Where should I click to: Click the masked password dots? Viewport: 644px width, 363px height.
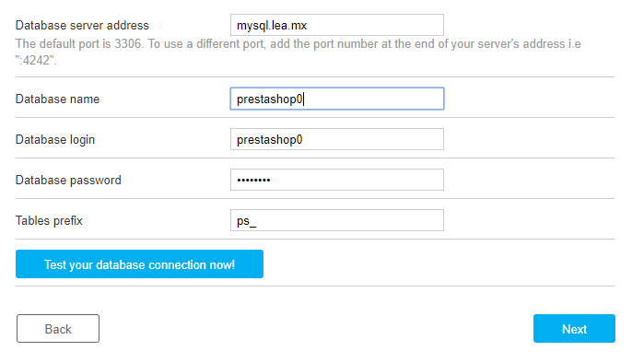pos(253,180)
